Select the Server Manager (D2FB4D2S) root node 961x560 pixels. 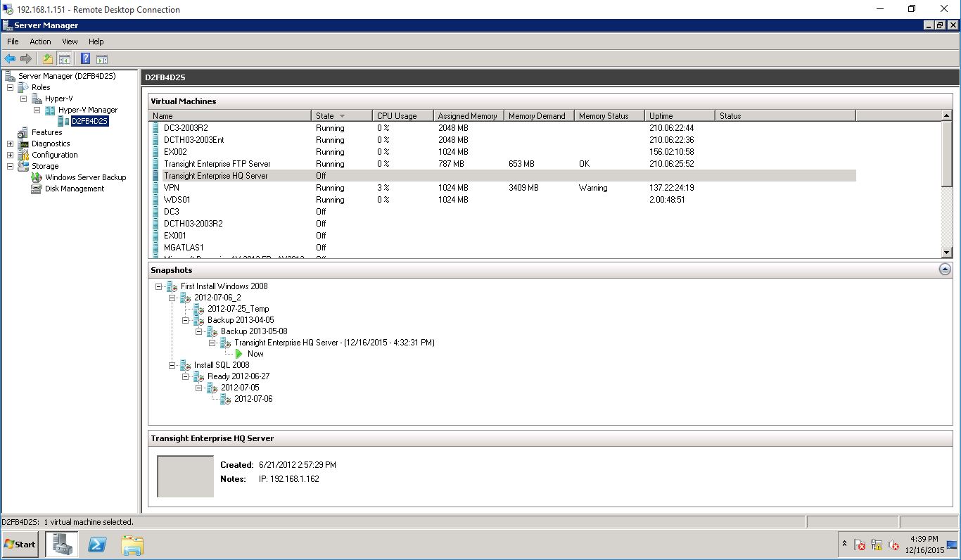[x=67, y=76]
